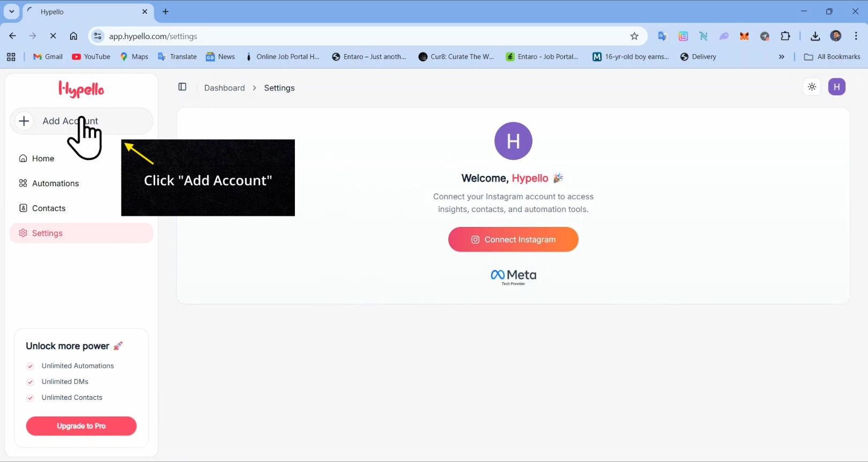Open browser Downloads icon

[x=814, y=36]
